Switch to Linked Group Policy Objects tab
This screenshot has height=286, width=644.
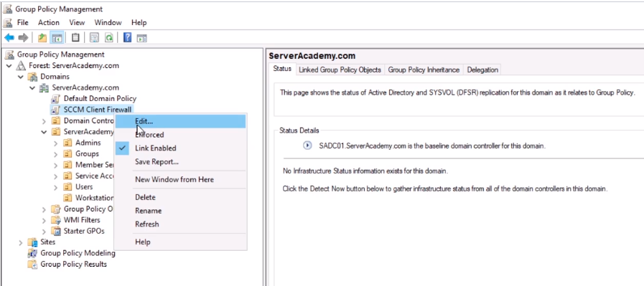pos(340,70)
